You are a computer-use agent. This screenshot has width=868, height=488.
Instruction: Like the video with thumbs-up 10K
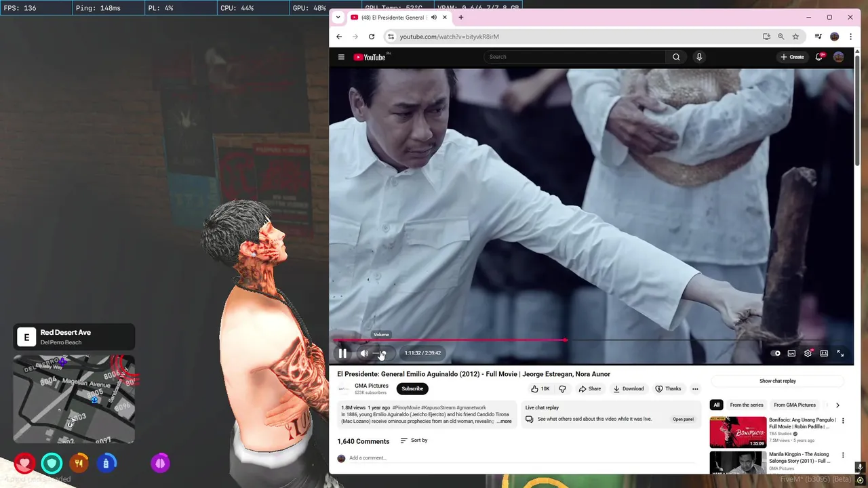[x=540, y=388]
